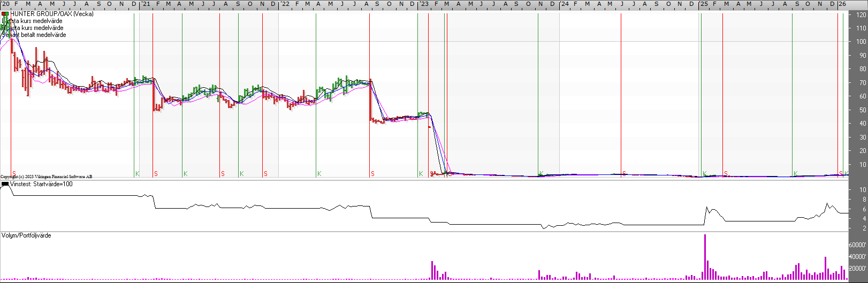Click the '22 year label on timeline

(x=285, y=4)
